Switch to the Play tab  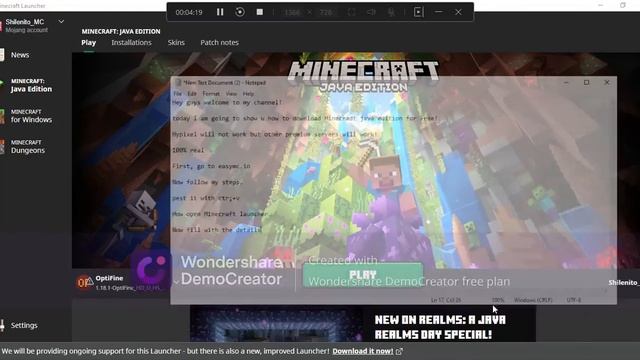[x=89, y=42]
